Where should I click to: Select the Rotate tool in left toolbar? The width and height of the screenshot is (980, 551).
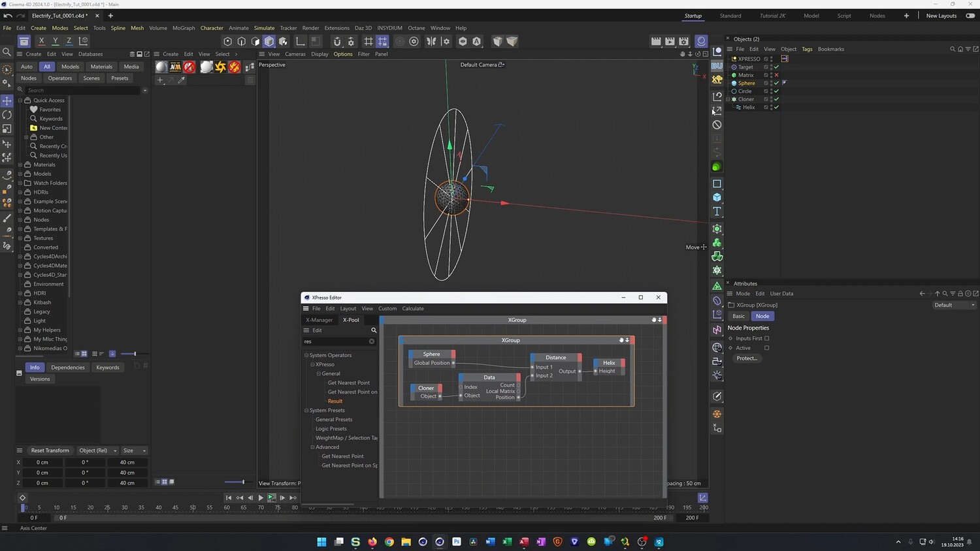pos(7,115)
